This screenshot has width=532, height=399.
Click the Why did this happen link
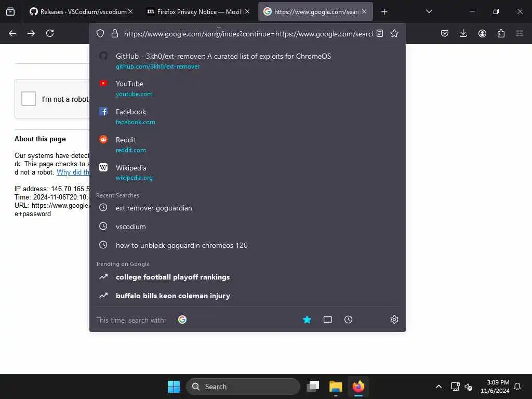click(73, 172)
